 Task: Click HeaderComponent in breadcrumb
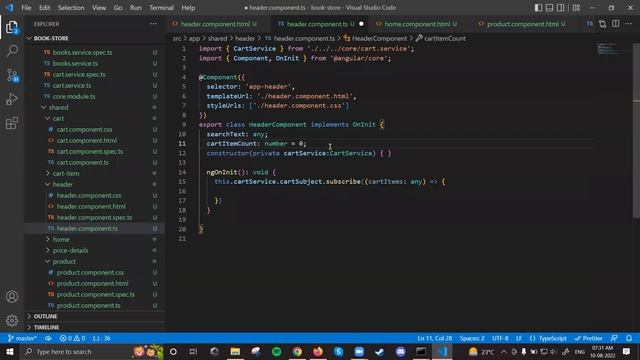pos(379,38)
